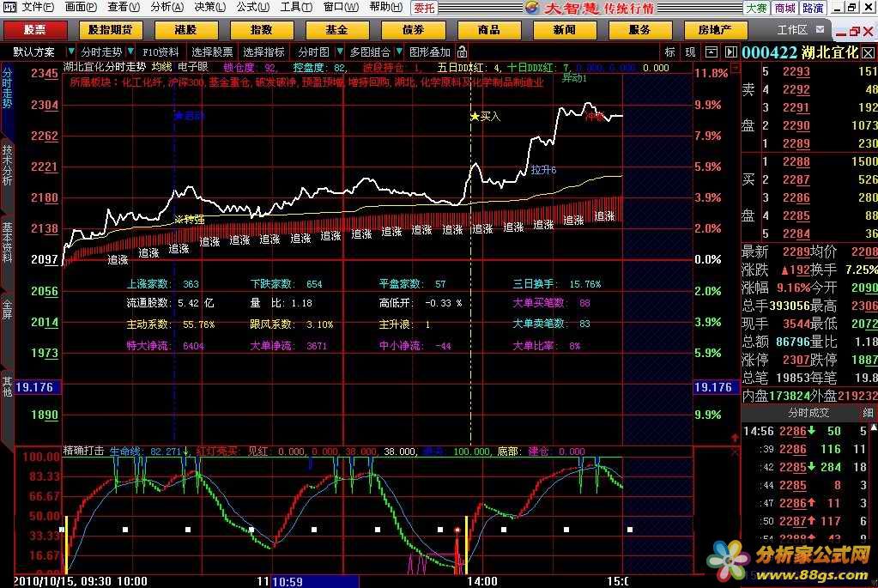This screenshot has width=878, height=588.
Task: Select the 全屏 vertical side tab
Action: 7,309
